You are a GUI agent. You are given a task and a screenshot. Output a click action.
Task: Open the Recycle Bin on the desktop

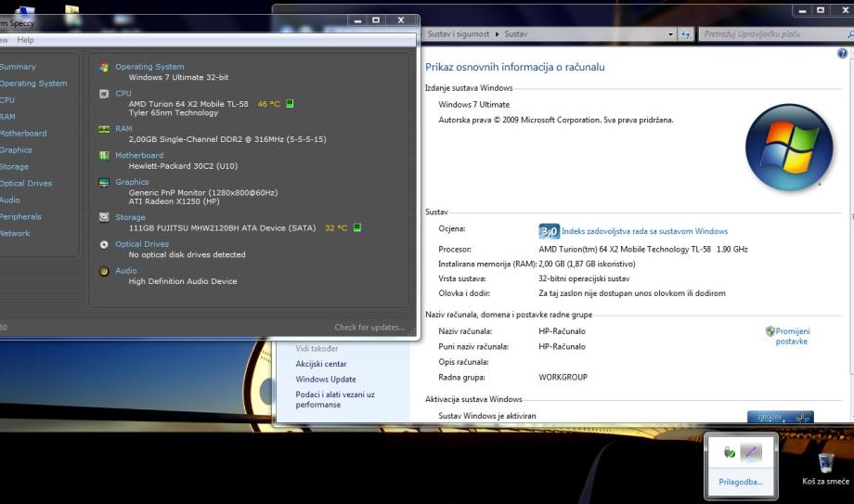click(x=824, y=462)
